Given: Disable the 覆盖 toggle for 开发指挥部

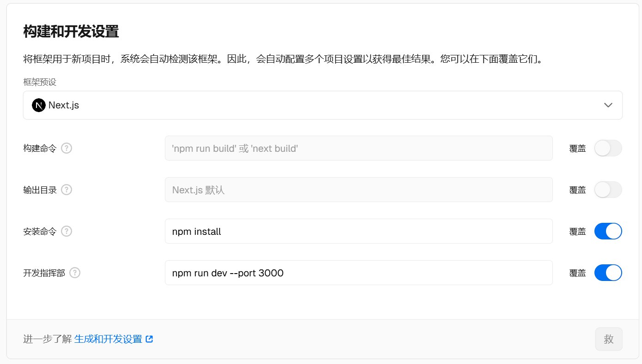Looking at the screenshot, I should [x=608, y=273].
